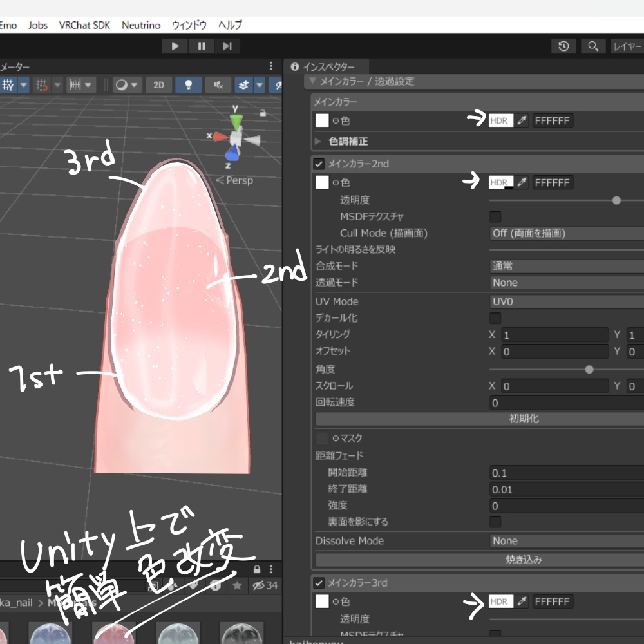Open the レイヤー layers dropdown

[627, 46]
